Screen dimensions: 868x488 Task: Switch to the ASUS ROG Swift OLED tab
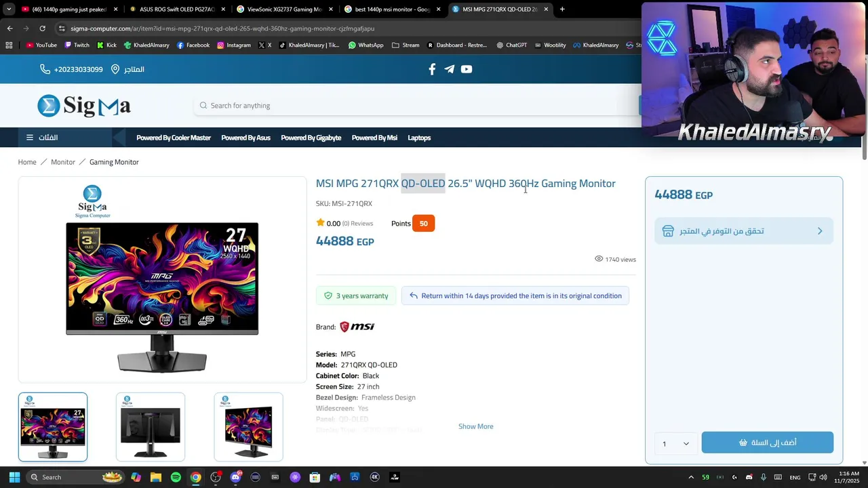[x=176, y=9]
